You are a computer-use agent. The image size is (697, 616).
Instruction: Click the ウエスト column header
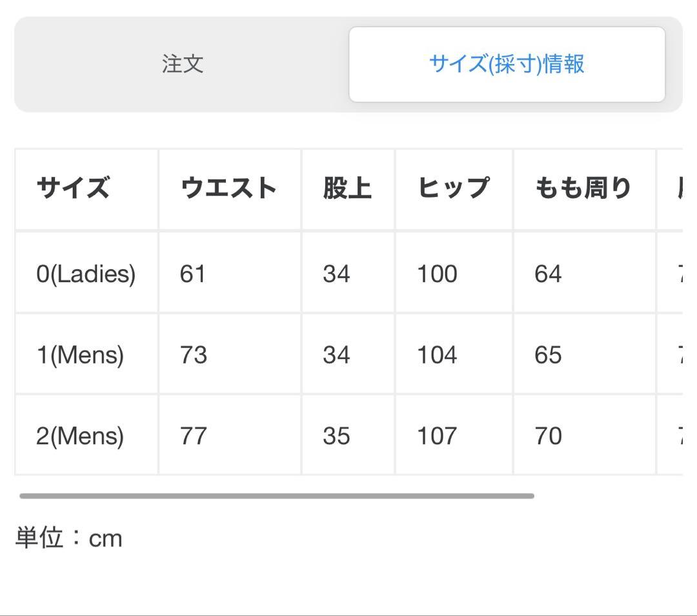point(227,187)
